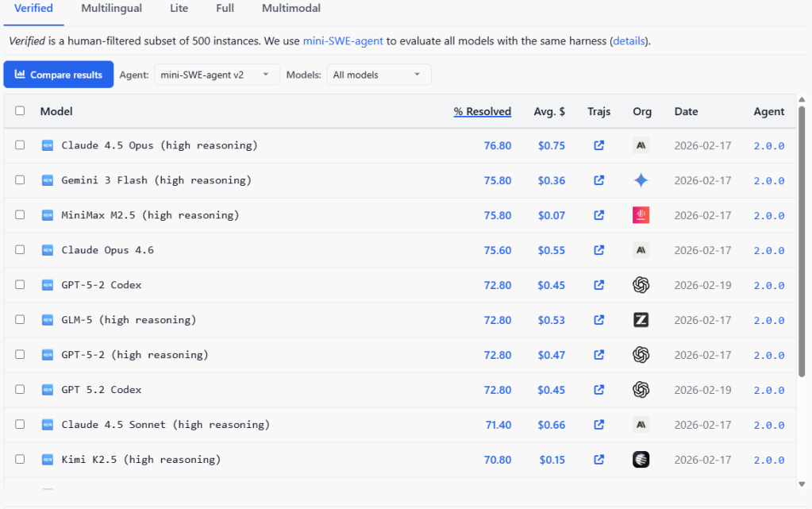Click Google Gemini org logo for Gemini 3 Flash
This screenshot has height=509, width=812.
641,180
